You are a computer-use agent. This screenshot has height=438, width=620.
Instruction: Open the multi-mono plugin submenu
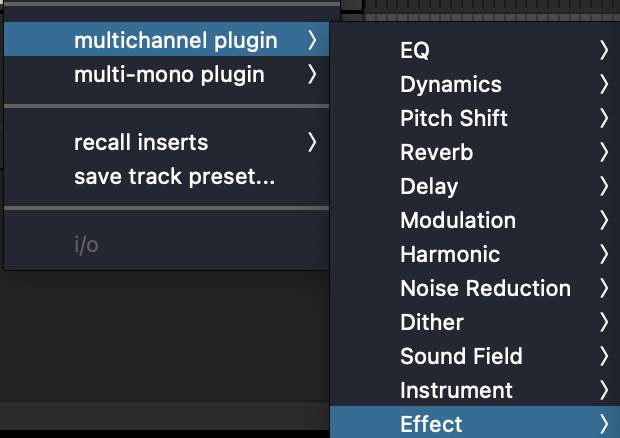[x=166, y=74]
